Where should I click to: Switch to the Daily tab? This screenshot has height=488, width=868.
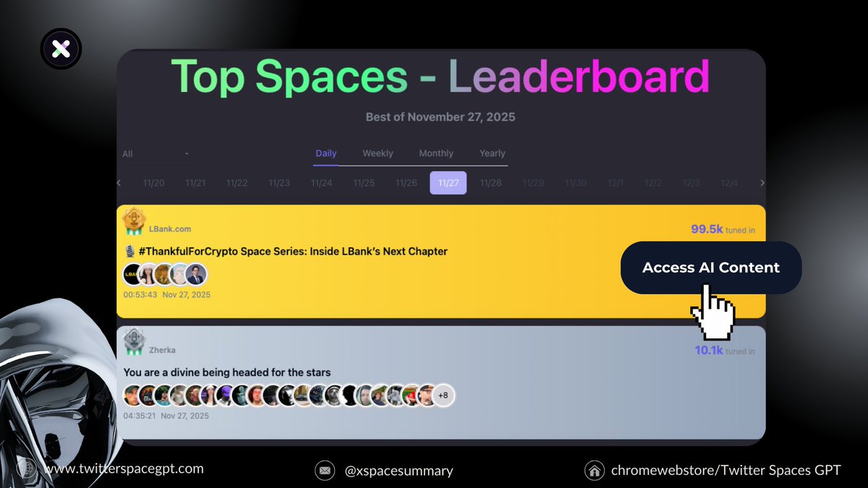326,153
